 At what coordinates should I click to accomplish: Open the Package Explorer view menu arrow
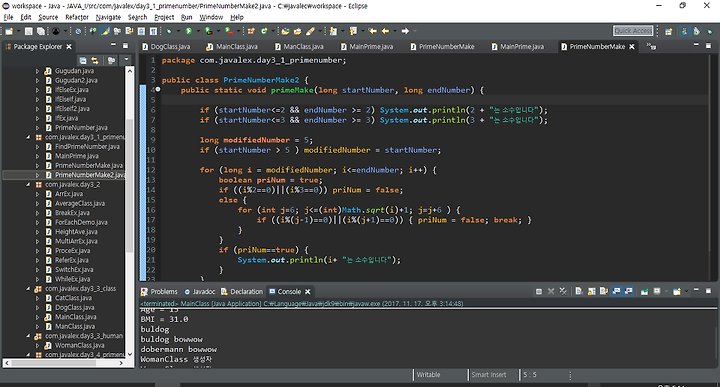click(126, 60)
